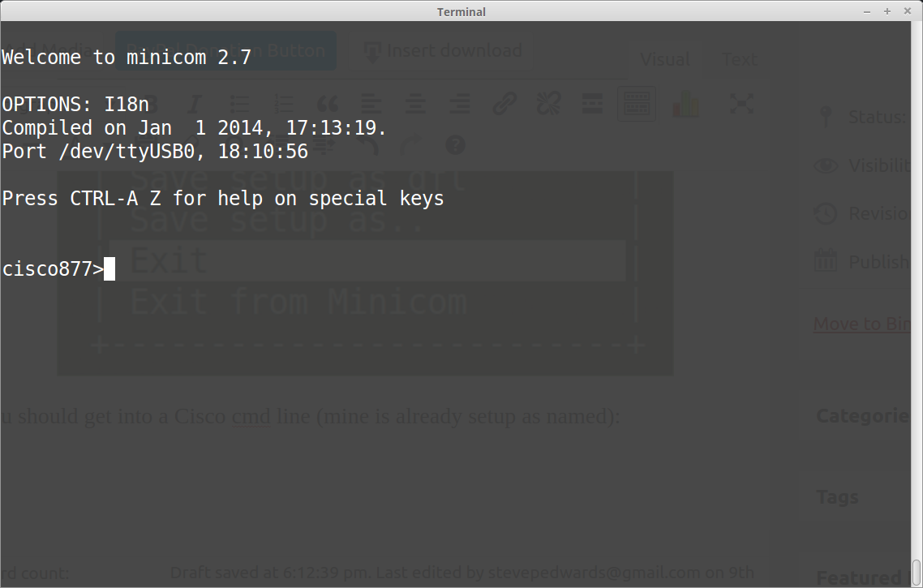Image resolution: width=923 pixels, height=588 pixels.
Task: Toggle the extra toolbar row
Action: click(x=637, y=104)
